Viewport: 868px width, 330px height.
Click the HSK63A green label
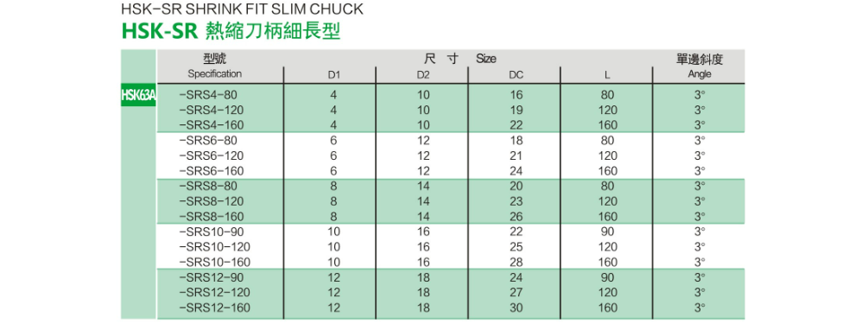[x=138, y=95]
